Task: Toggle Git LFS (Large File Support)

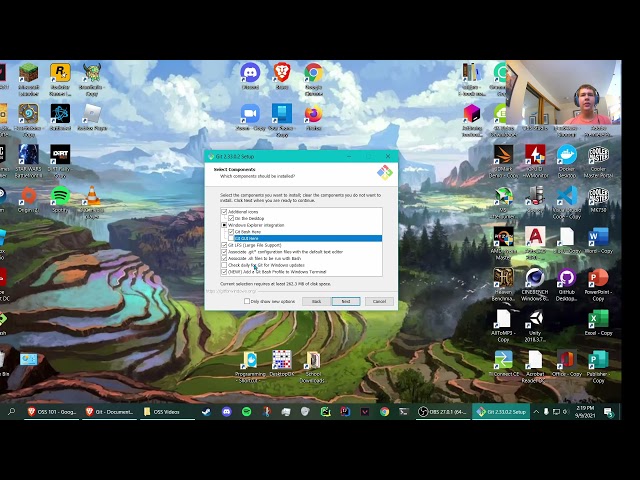Action: coord(224,245)
